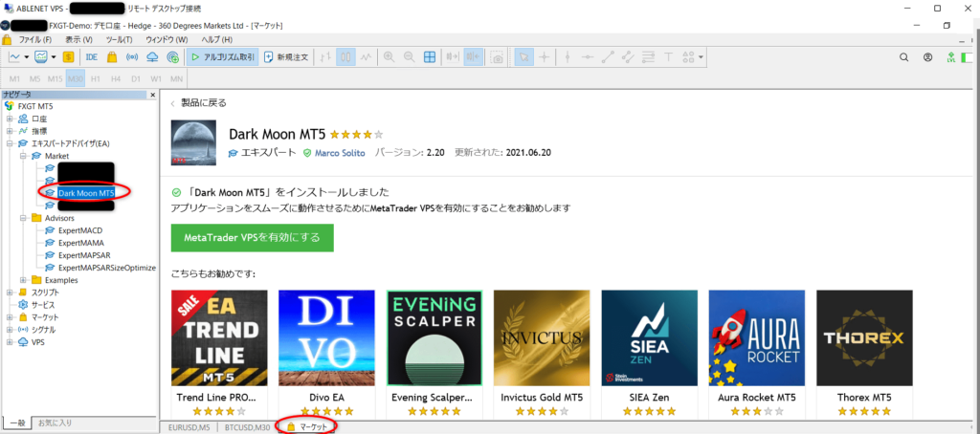Open the search magnifier icon
This screenshot has width=980, height=434.
(x=903, y=56)
